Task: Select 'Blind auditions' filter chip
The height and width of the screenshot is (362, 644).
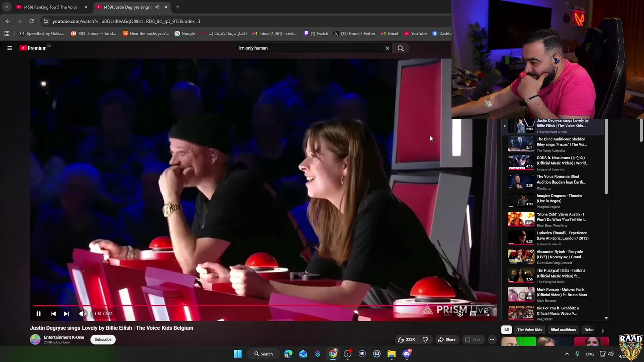Action: [x=563, y=330]
